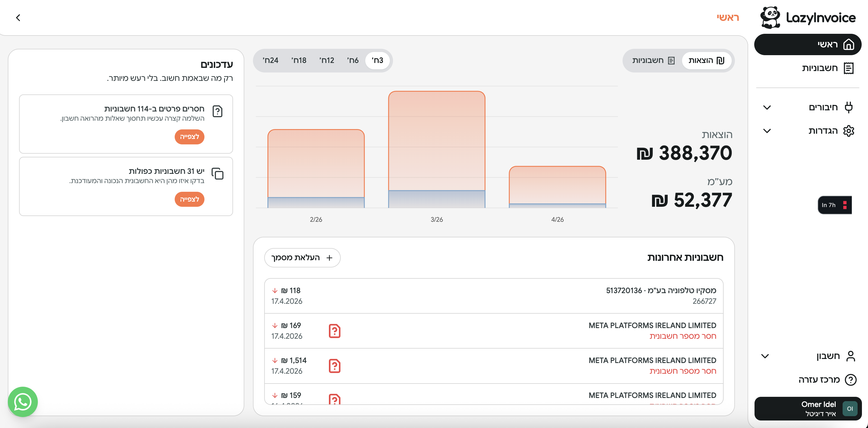Click missing-details icon on 169 ₪ Meta invoice
This screenshot has height=428, width=868.
coord(334,331)
